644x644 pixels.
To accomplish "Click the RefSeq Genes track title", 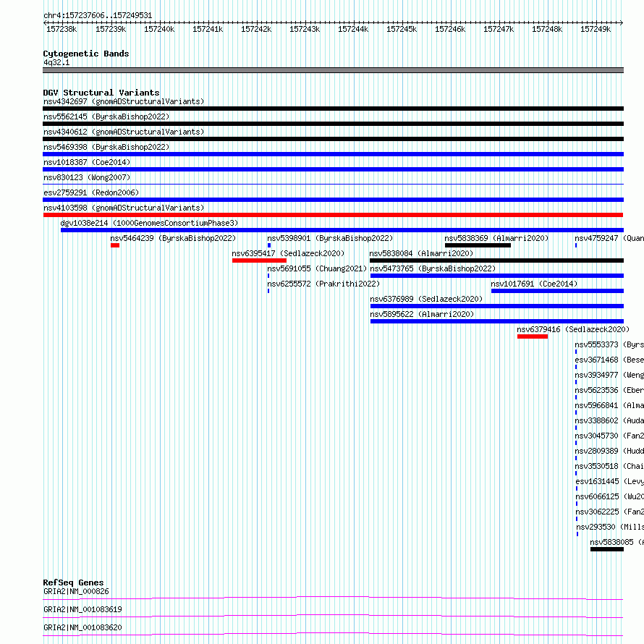I will tap(74, 582).
